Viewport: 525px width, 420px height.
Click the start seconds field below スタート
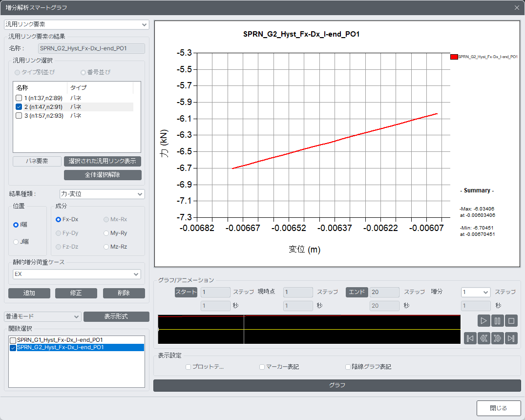click(x=215, y=306)
